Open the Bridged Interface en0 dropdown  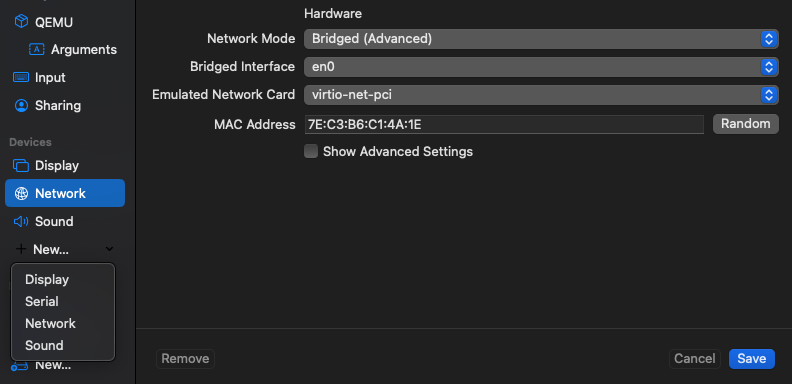(x=541, y=67)
